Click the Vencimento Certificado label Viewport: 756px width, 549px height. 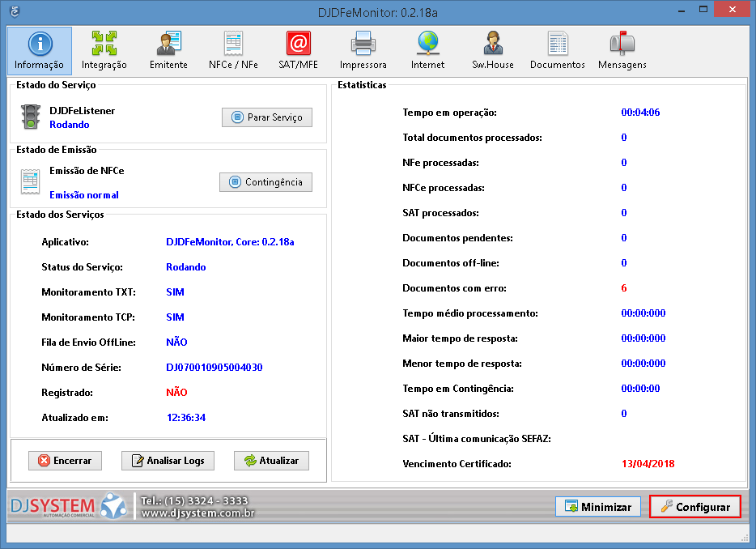point(457,464)
